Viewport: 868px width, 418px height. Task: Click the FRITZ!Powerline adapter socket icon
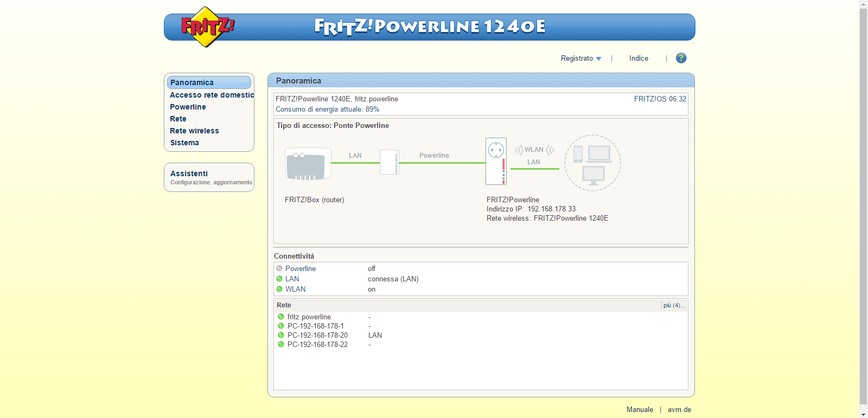pos(496,161)
